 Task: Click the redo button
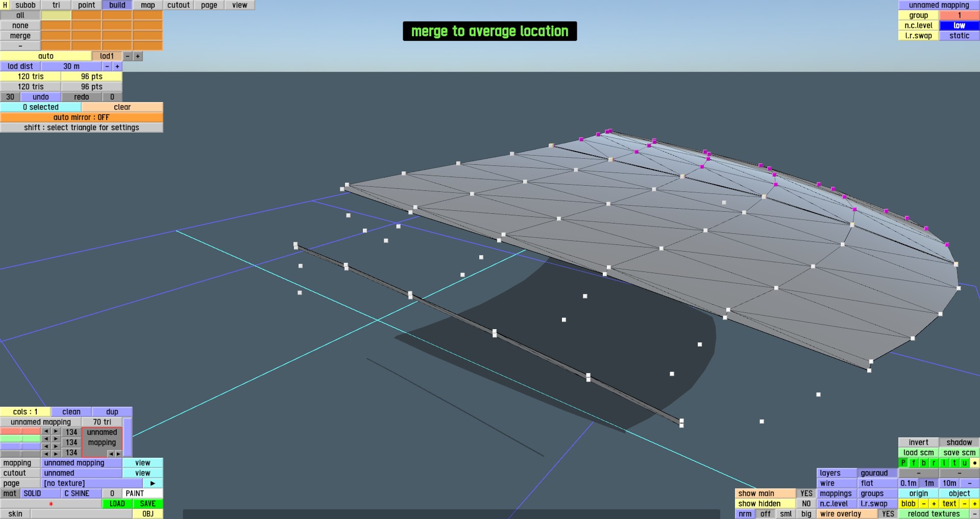[82, 97]
